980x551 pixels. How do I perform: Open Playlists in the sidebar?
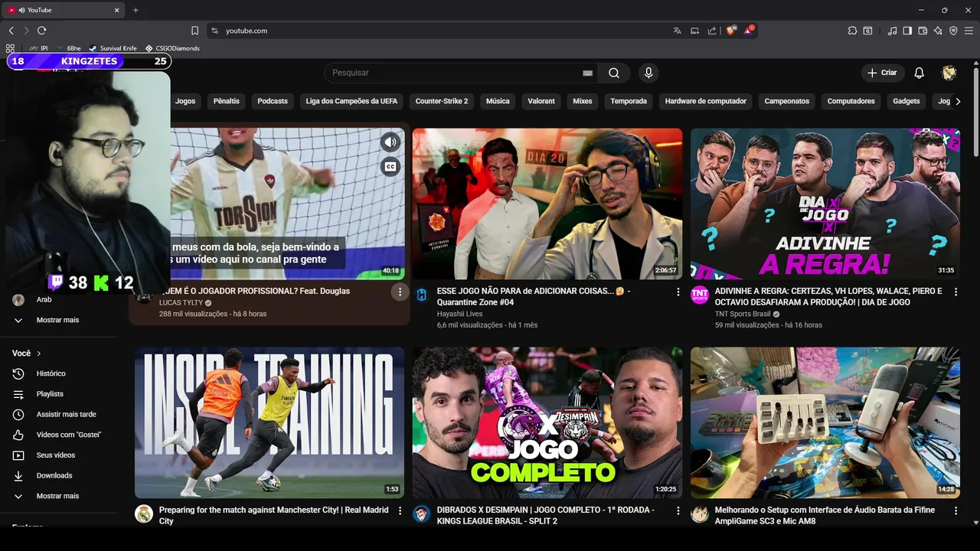coord(57,394)
